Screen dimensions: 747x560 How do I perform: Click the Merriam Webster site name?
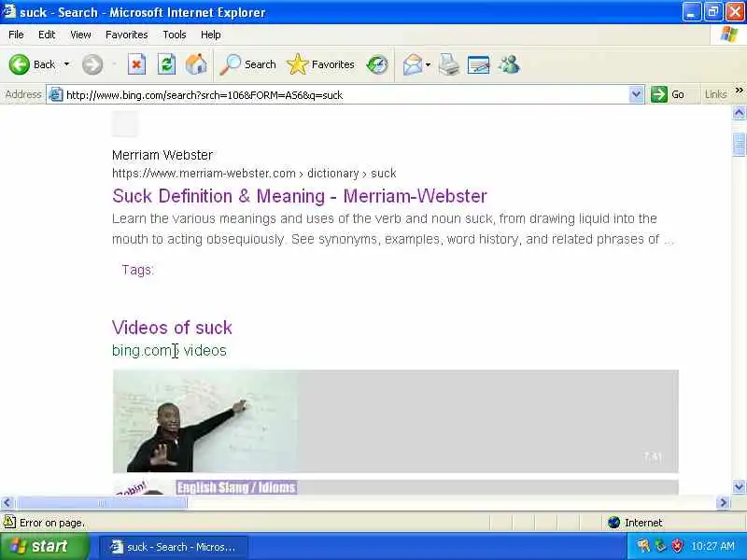point(162,155)
